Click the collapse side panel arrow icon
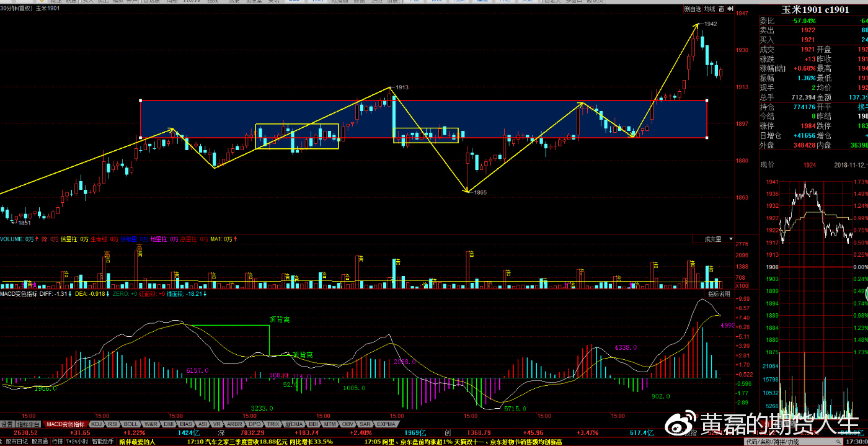Screen dimensions: 868x446 click(729, 9)
